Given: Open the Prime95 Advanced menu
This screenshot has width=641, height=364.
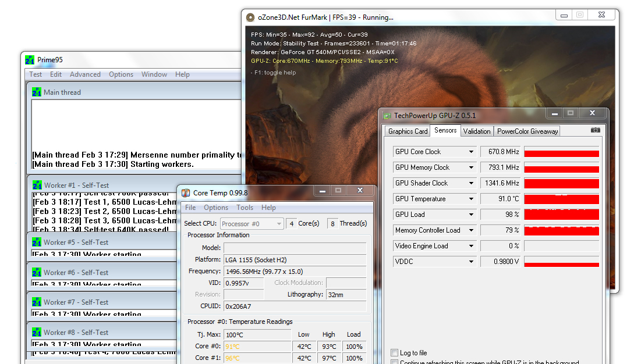Looking at the screenshot, I should tap(85, 74).
